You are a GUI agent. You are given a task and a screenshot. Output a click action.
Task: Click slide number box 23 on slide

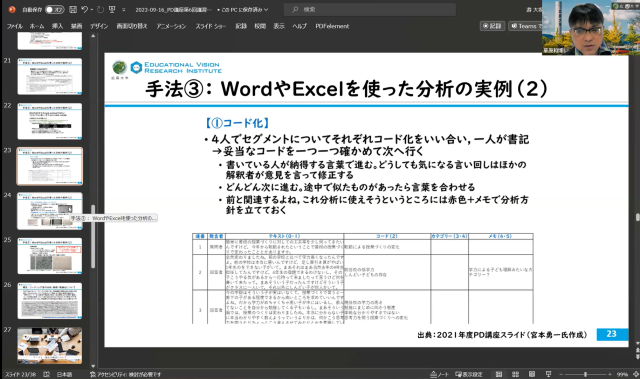click(x=611, y=334)
